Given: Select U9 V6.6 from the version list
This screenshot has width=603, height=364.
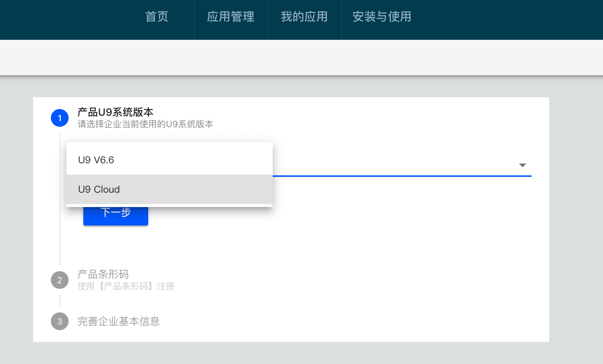Looking at the screenshot, I should 170,160.
